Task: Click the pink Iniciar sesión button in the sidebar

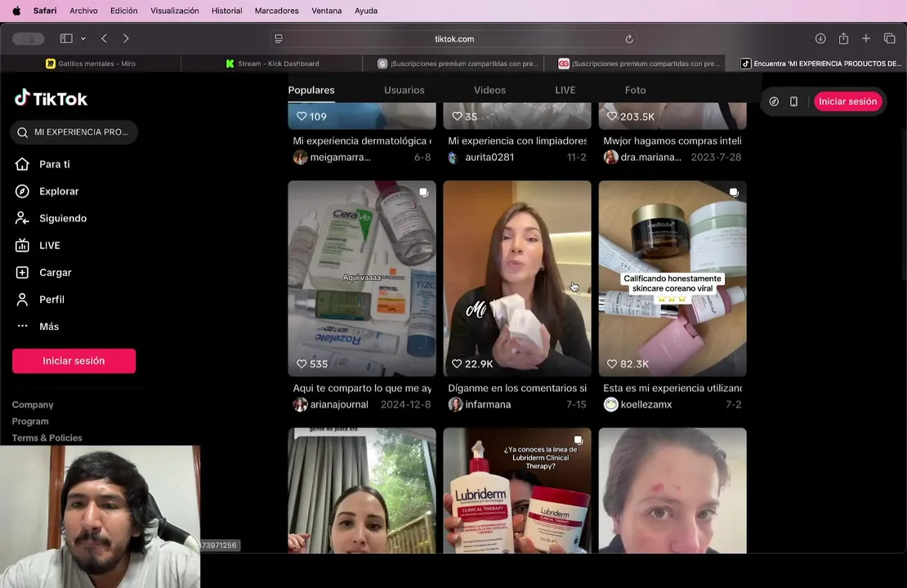Action: tap(74, 361)
